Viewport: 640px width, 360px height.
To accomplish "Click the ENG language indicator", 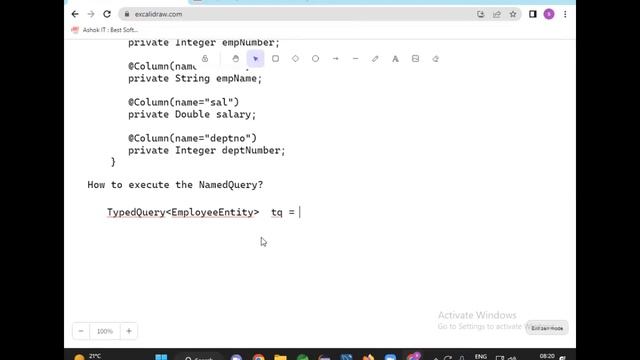I will 481,357.
